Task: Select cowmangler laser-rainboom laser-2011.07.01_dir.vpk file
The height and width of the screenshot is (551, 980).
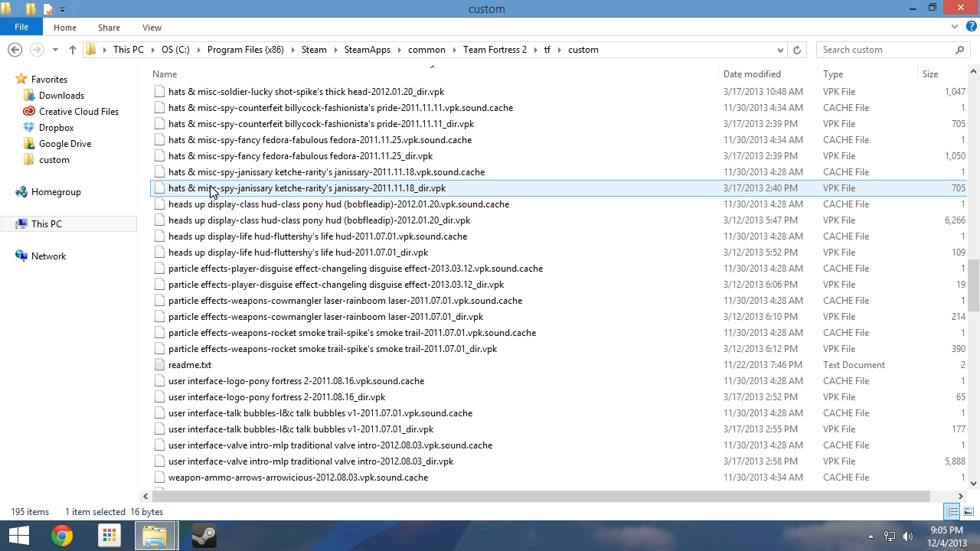Action: pyautogui.click(x=325, y=317)
